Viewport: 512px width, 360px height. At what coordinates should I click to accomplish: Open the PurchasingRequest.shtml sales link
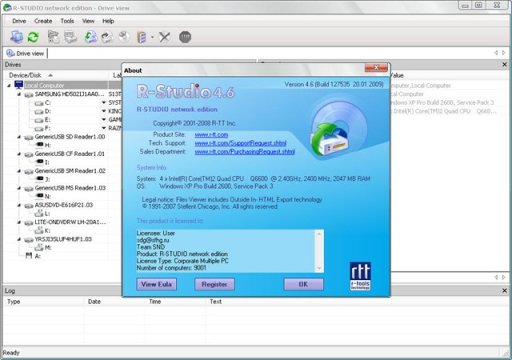pyautogui.click(x=245, y=152)
